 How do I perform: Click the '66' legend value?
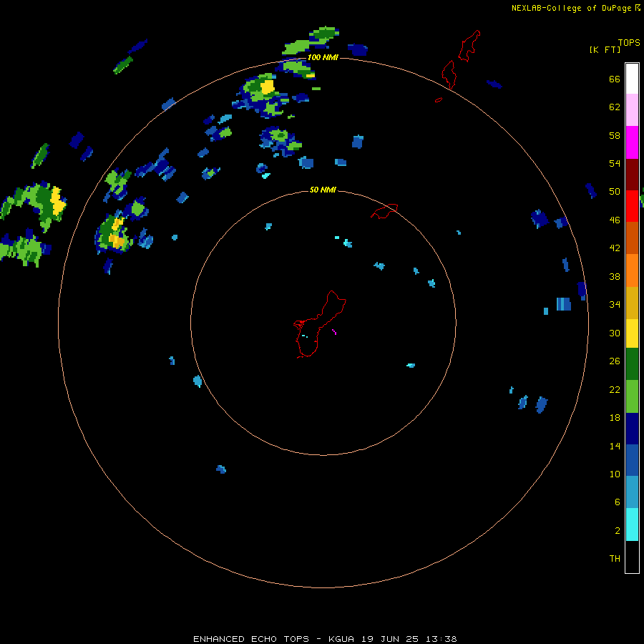[615, 79]
